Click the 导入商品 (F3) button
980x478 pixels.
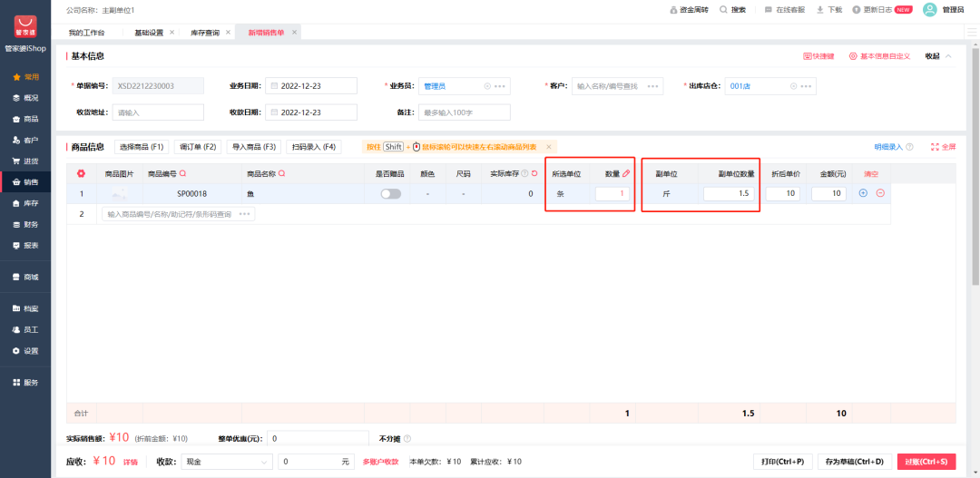[254, 147]
